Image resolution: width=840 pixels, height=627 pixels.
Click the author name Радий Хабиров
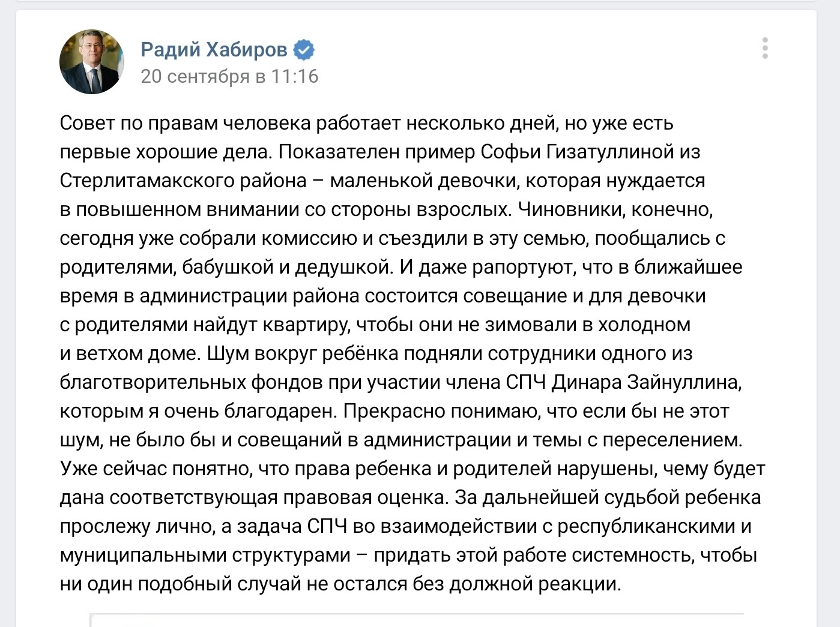[214, 49]
